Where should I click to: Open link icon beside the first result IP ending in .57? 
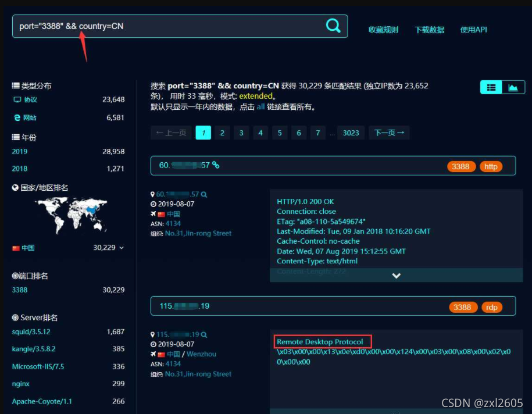coord(216,165)
